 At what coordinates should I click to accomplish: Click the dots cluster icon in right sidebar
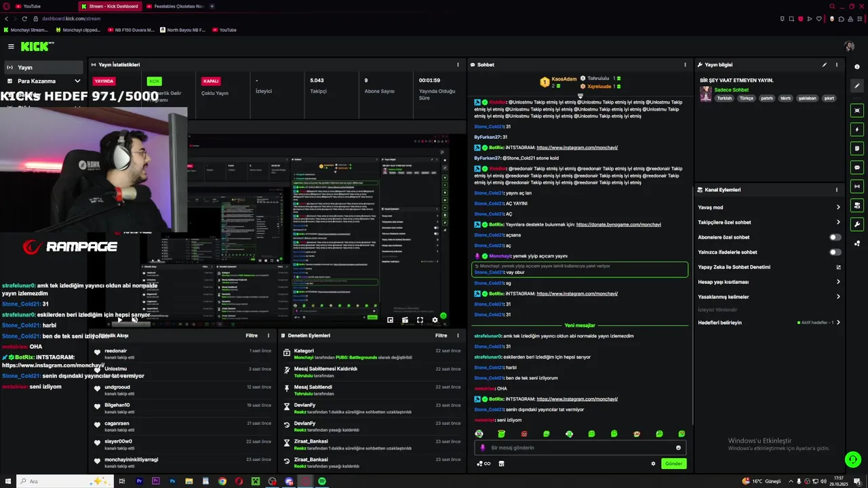click(857, 243)
